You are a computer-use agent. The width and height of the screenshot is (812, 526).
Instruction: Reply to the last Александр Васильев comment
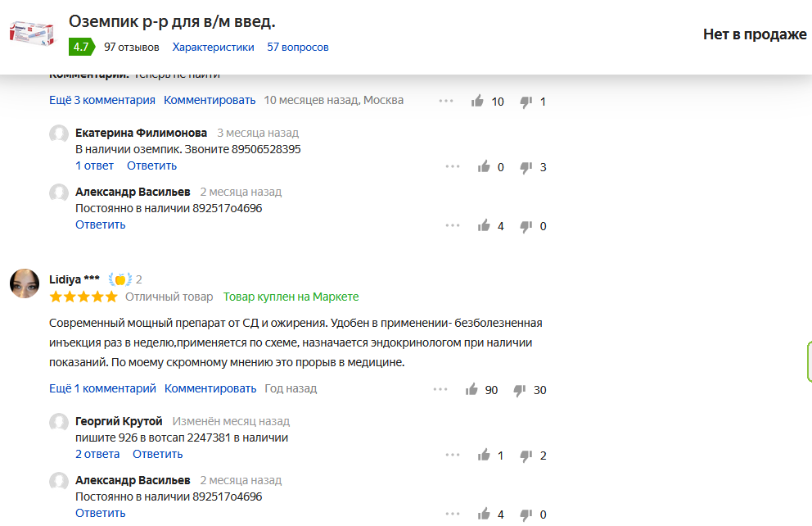point(101,513)
